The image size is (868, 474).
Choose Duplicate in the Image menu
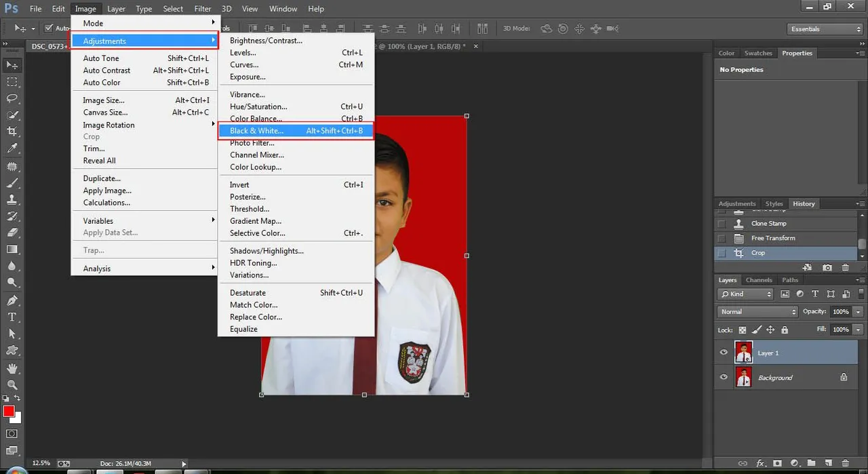pyautogui.click(x=144, y=178)
